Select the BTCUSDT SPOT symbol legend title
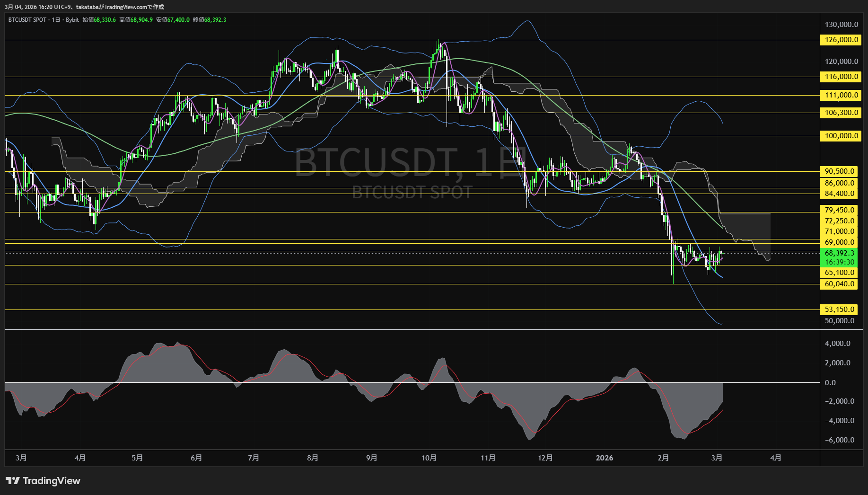Viewport: 868px width, 495px height. pyautogui.click(x=27, y=20)
